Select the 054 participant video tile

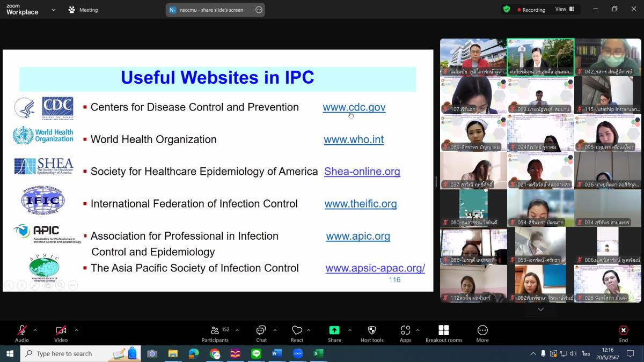pyautogui.click(x=540, y=208)
